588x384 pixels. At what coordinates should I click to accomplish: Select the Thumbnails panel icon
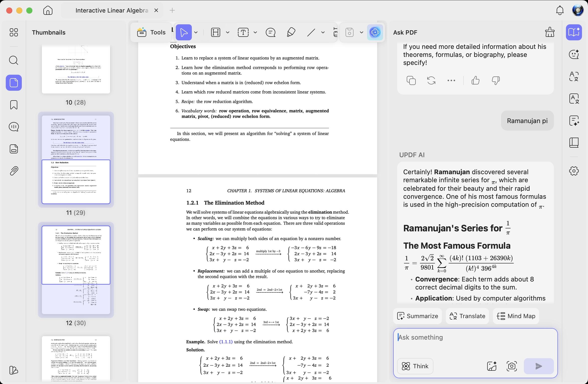pos(14,83)
